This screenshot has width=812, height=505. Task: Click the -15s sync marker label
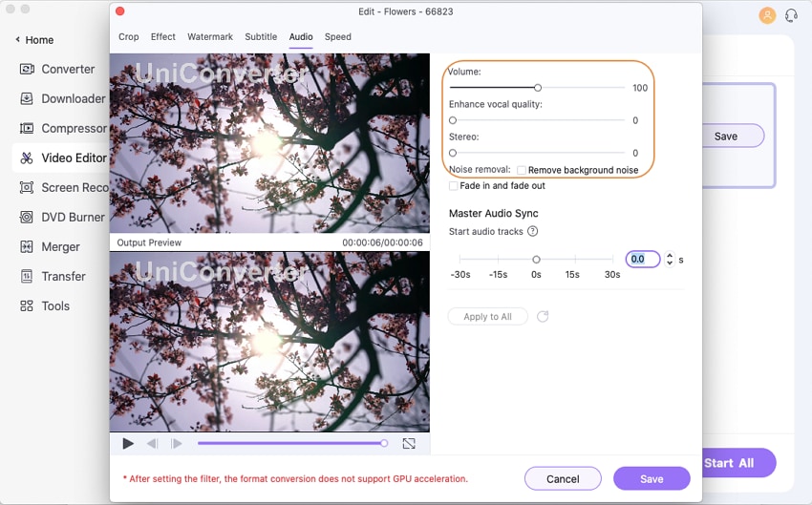[x=498, y=274]
